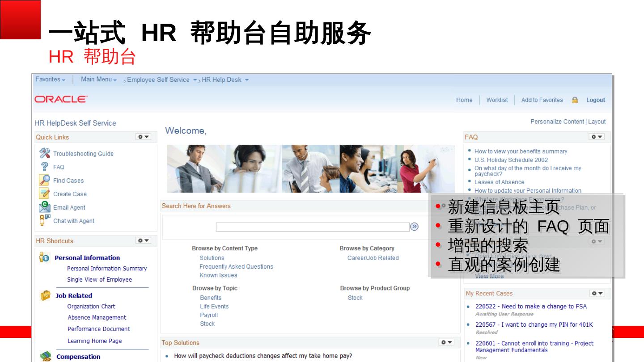Click the Logout link
644x362 pixels.
tap(596, 100)
